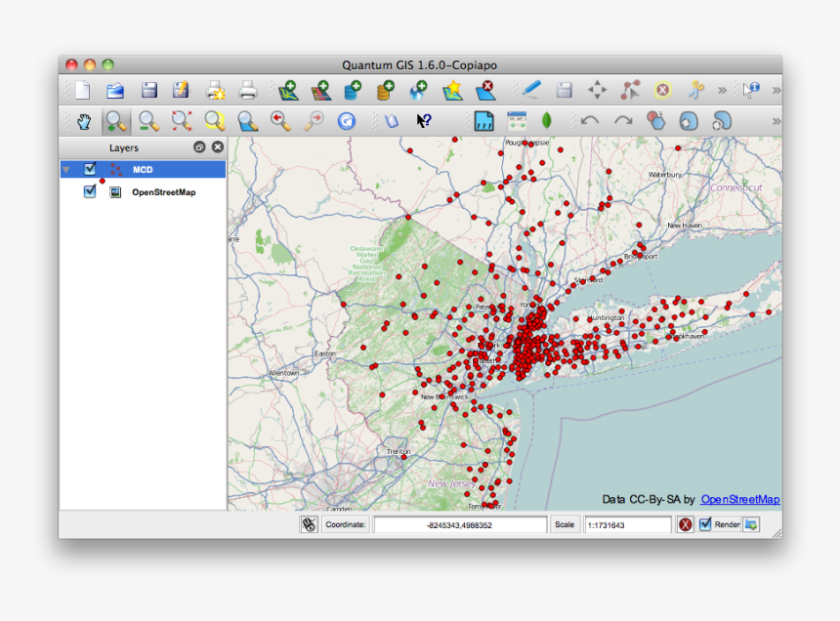Expand the extra toolbar overflow chevron
This screenshot has width=840, height=621.
[722, 90]
